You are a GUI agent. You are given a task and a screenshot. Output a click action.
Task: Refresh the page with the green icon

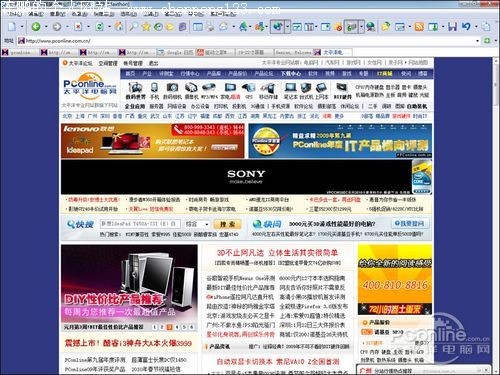(99, 26)
